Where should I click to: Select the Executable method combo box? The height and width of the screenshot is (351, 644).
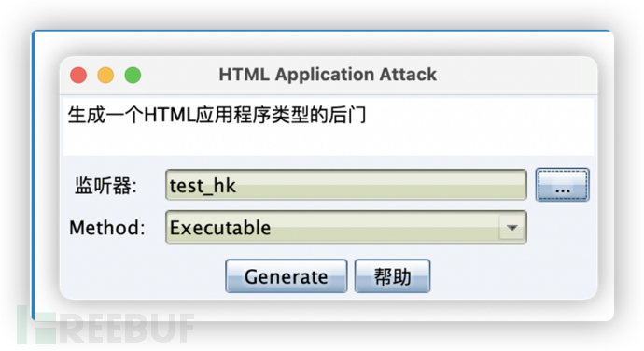[346, 227]
